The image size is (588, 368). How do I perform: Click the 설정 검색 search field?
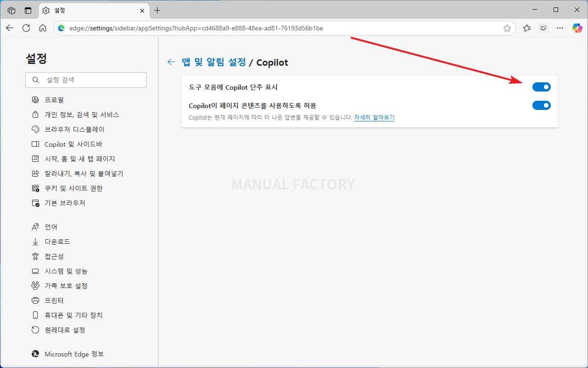[86, 80]
